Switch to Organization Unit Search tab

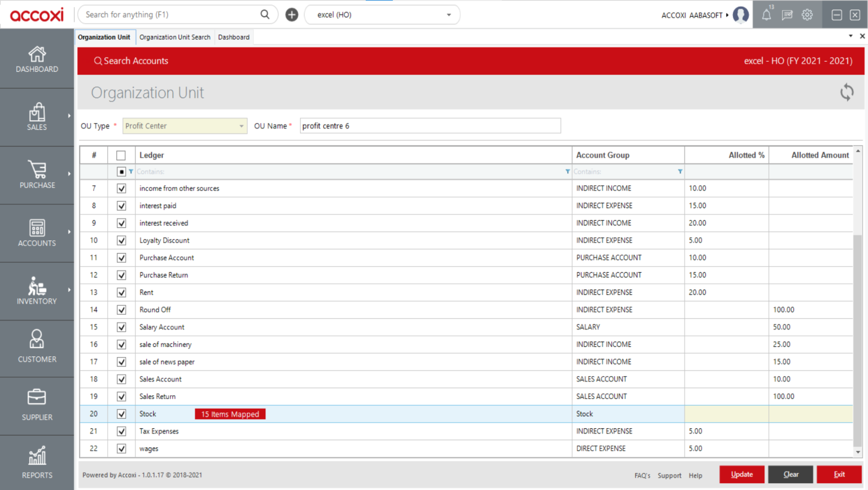[x=174, y=37]
